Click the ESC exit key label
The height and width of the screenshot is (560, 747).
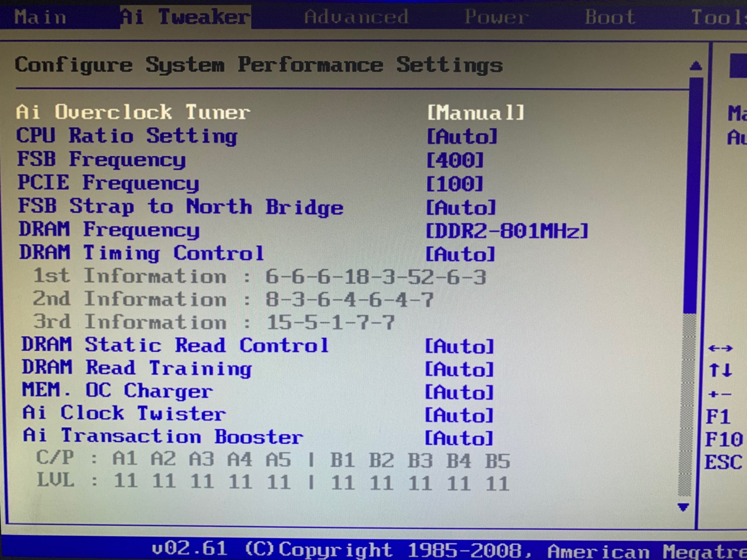723,462
